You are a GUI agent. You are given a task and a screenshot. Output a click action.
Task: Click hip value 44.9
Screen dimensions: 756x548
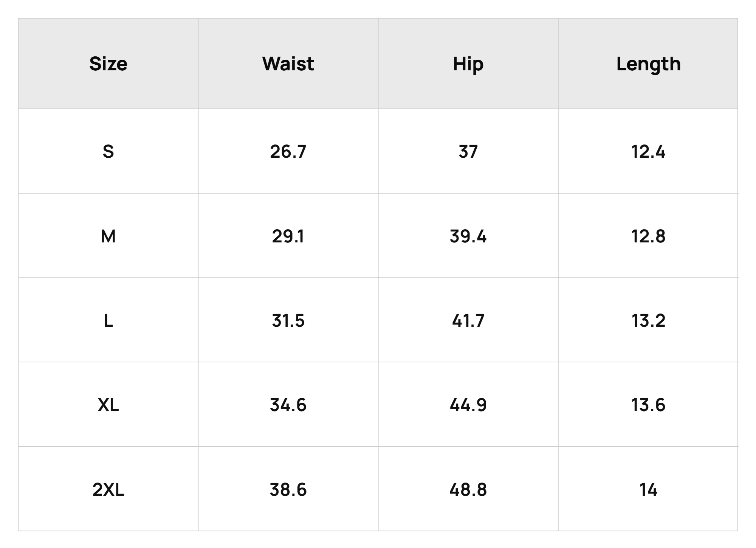click(x=468, y=405)
